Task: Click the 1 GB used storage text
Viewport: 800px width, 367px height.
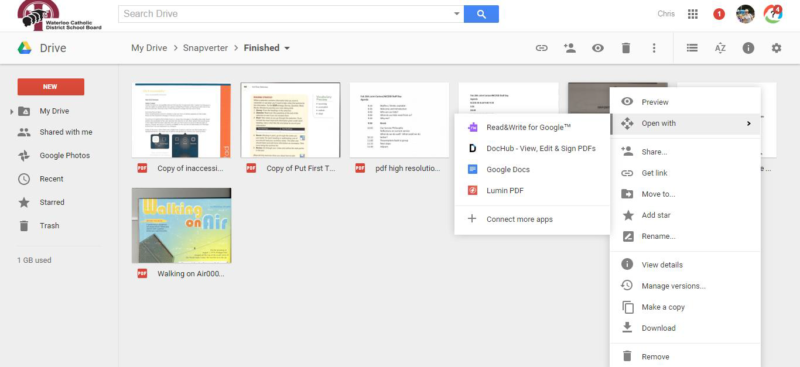Action: [34, 260]
